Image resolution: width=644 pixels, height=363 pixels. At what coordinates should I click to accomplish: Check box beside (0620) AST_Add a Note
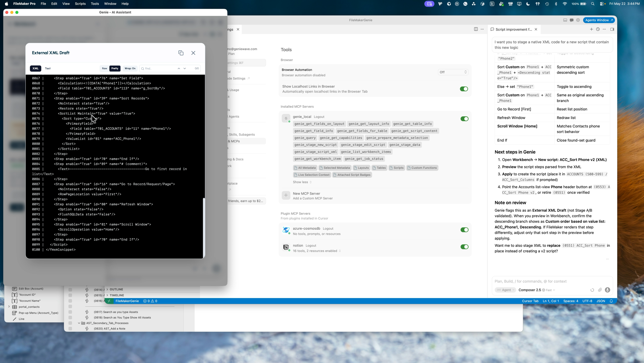[70, 329]
